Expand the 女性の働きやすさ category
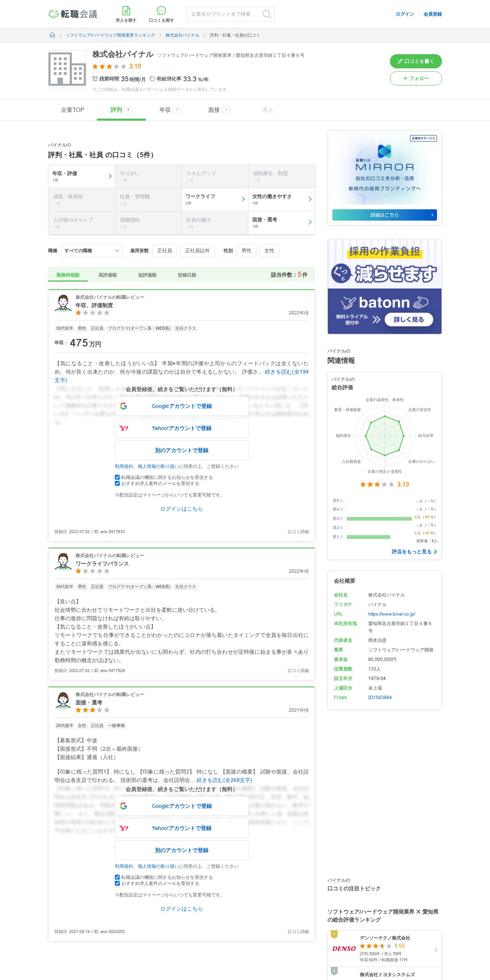 coord(282,199)
